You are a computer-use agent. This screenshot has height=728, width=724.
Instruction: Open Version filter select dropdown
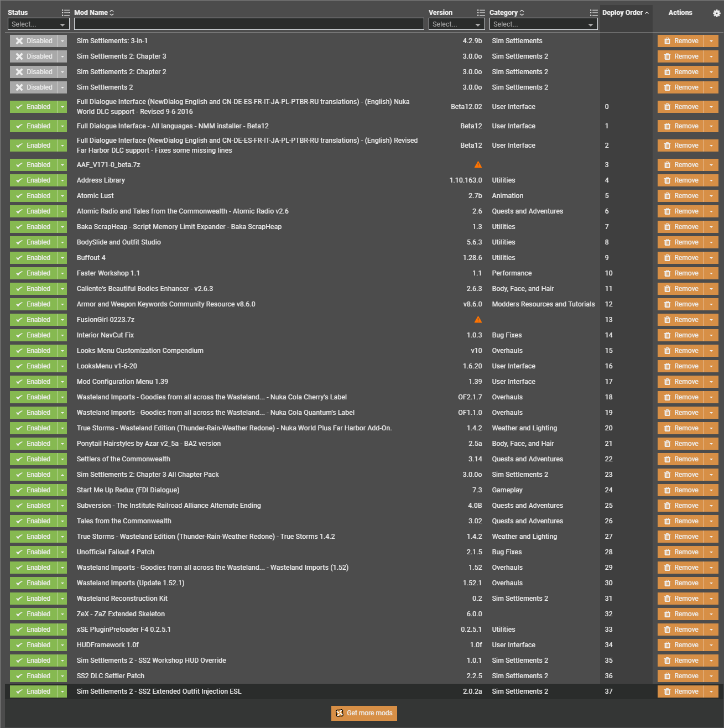tap(457, 24)
